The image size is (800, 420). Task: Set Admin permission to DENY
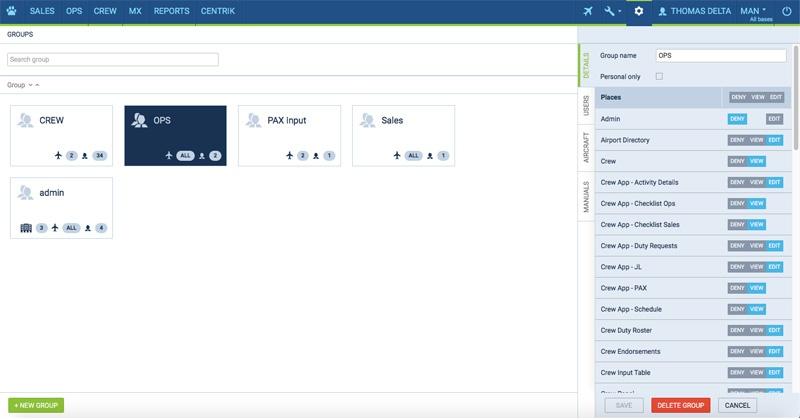pyautogui.click(x=737, y=119)
